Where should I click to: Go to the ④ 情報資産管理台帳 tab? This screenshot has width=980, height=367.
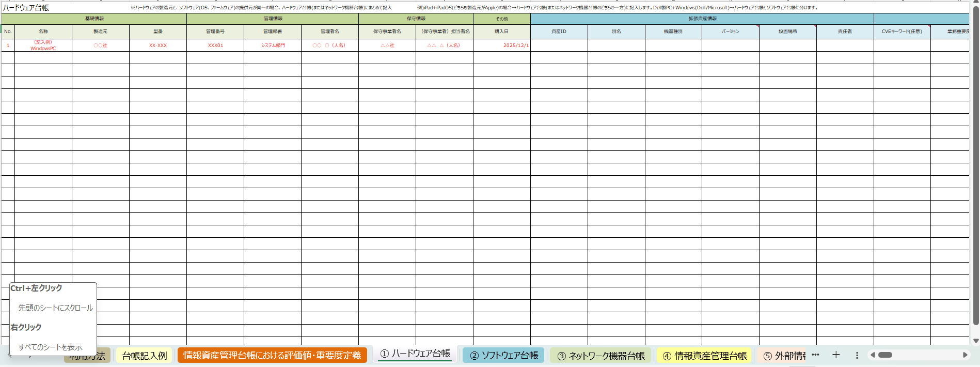(x=705, y=356)
